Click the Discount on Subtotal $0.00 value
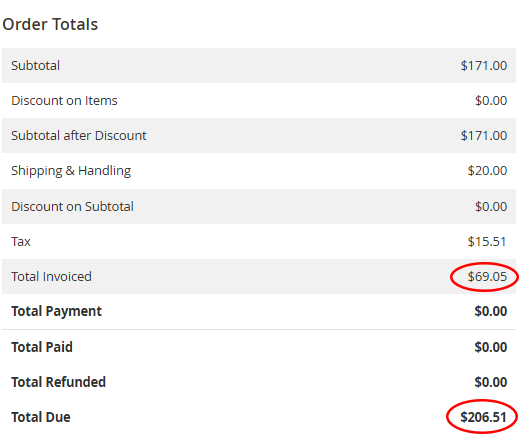524x444 pixels. point(491,206)
